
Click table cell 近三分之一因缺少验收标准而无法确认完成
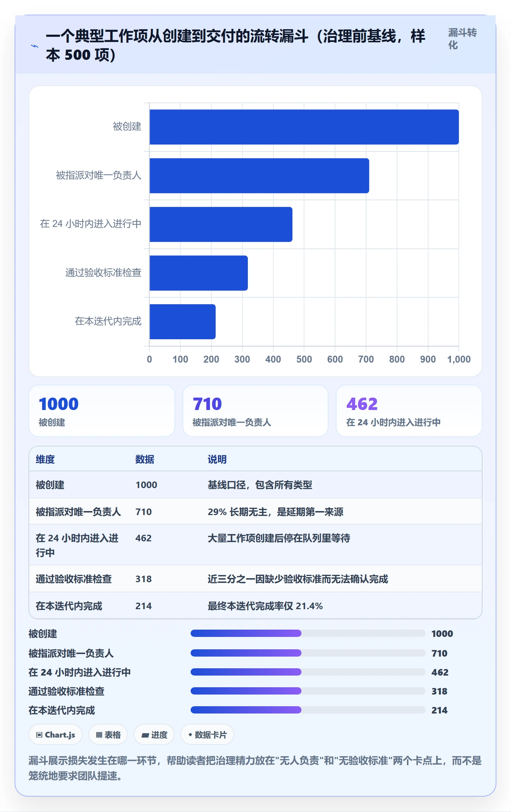[x=298, y=579]
